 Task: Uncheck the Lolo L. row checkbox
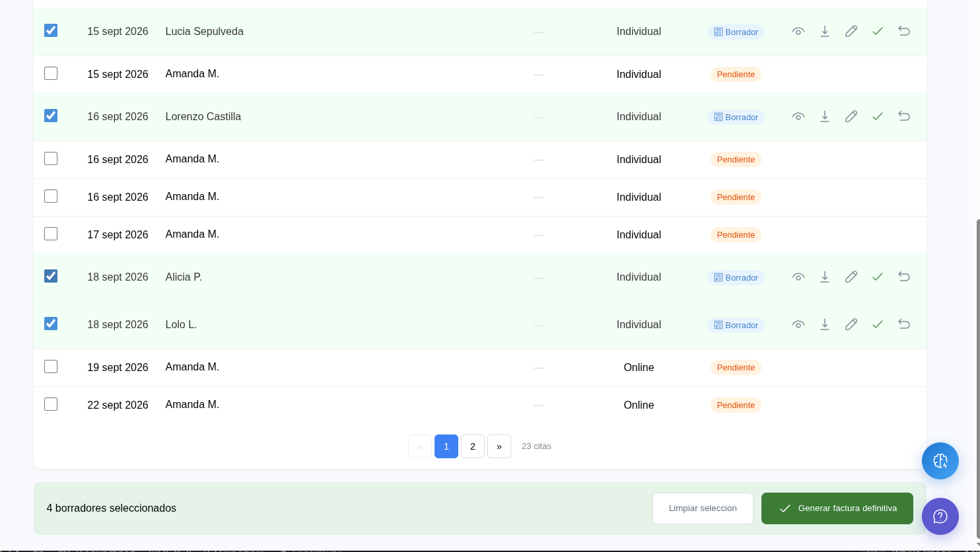point(51,324)
